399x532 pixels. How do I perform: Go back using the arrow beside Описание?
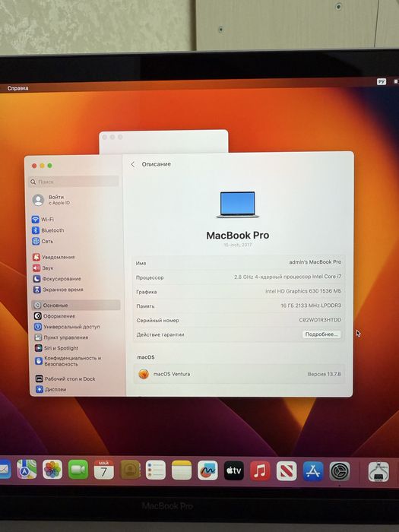coord(133,164)
